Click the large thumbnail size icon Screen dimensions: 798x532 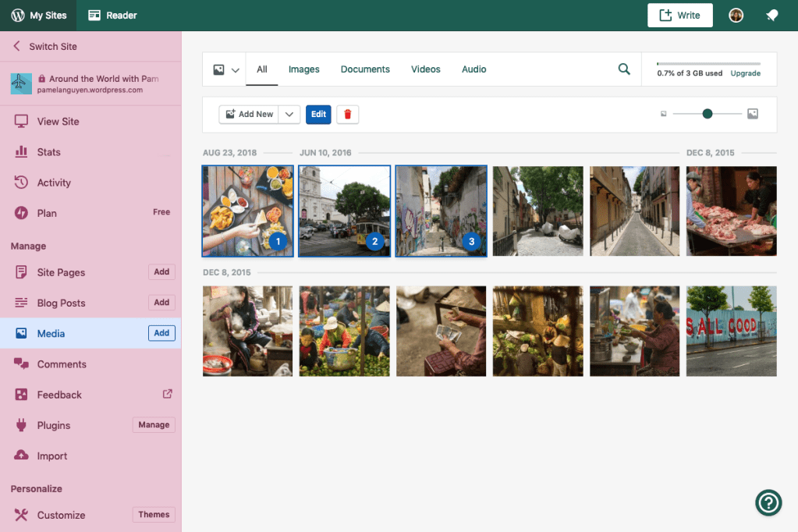[753, 114]
